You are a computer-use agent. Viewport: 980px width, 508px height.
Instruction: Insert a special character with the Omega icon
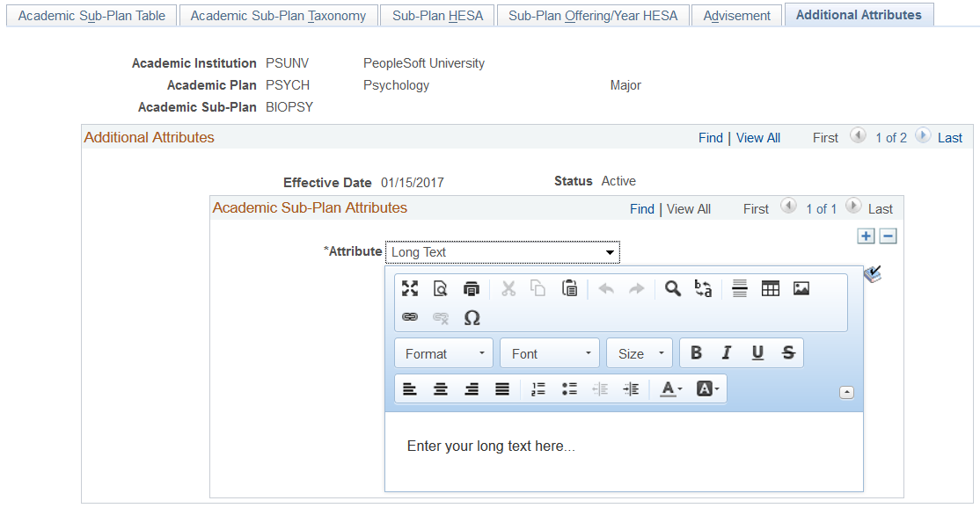click(472, 318)
